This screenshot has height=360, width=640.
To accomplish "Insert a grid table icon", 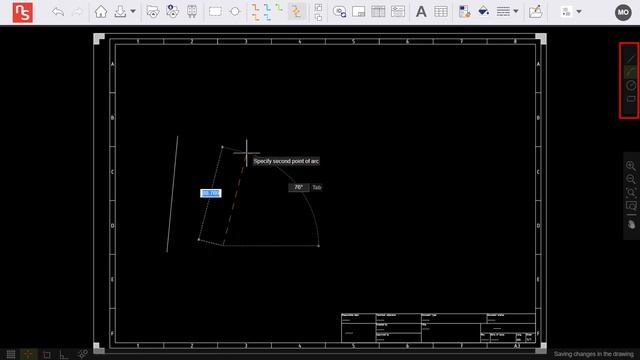I will point(441,11).
